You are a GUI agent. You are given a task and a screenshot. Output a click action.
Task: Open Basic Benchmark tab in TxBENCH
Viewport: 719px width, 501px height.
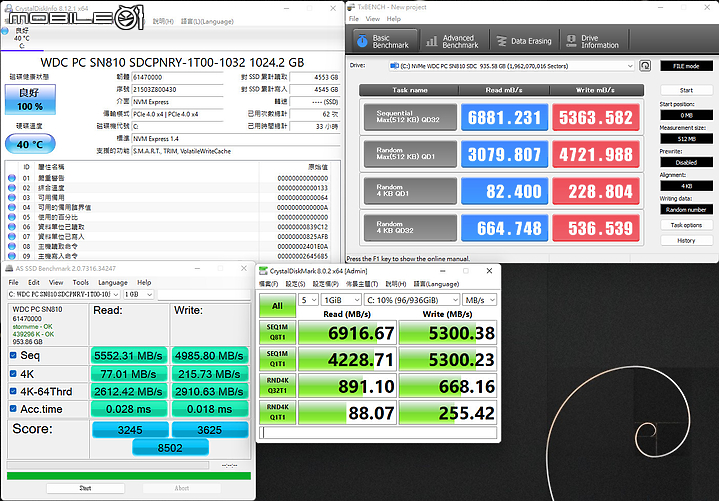point(385,41)
